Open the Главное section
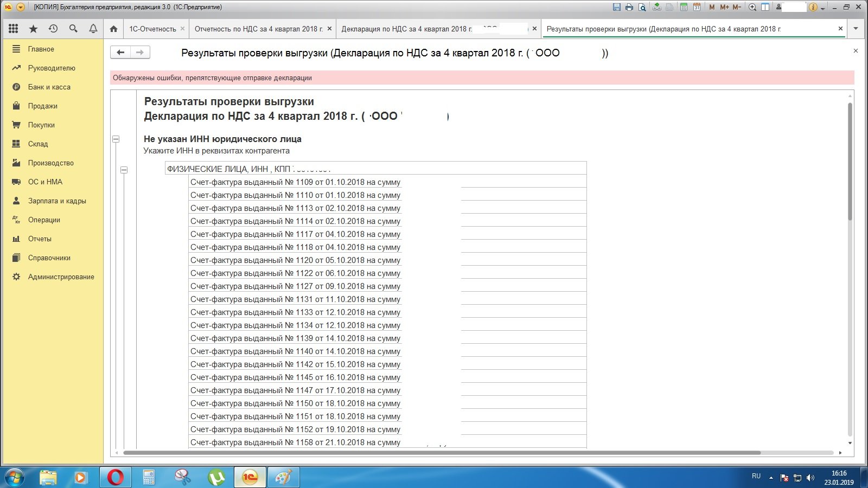This screenshot has height=488, width=868. (53, 49)
